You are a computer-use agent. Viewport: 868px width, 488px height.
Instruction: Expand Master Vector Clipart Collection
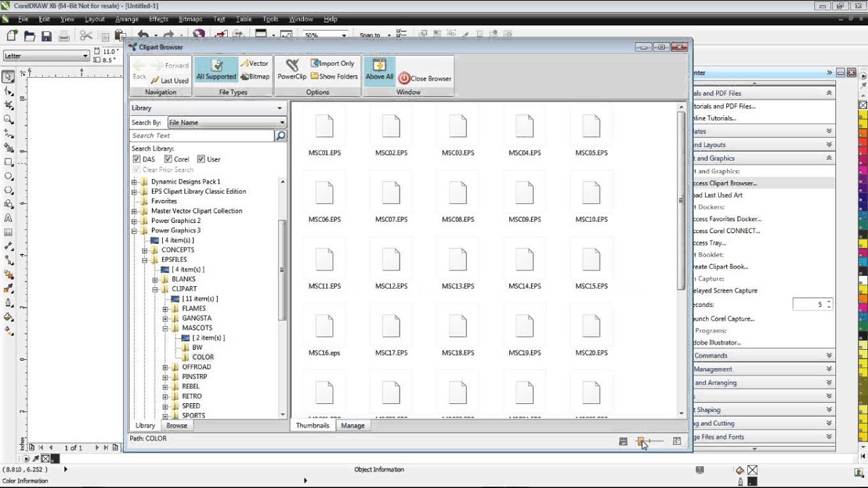coord(134,211)
